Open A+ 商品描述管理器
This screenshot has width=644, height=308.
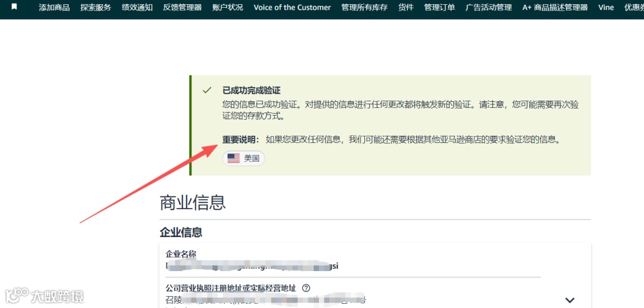click(x=555, y=7)
